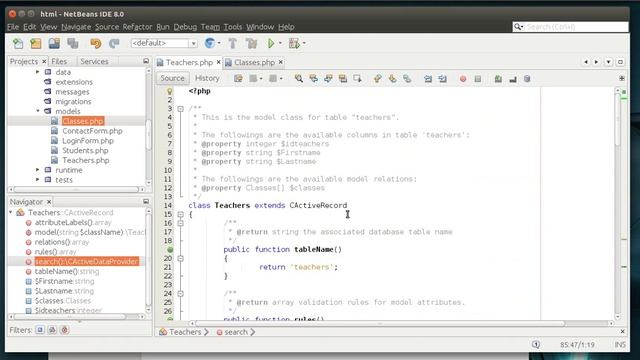Click the New File toolbar icon
Screen dimensions: 640x360
coord(18,43)
